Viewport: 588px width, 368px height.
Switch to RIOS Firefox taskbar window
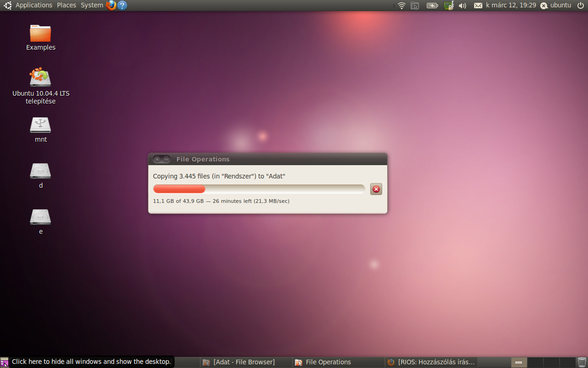[x=431, y=362]
